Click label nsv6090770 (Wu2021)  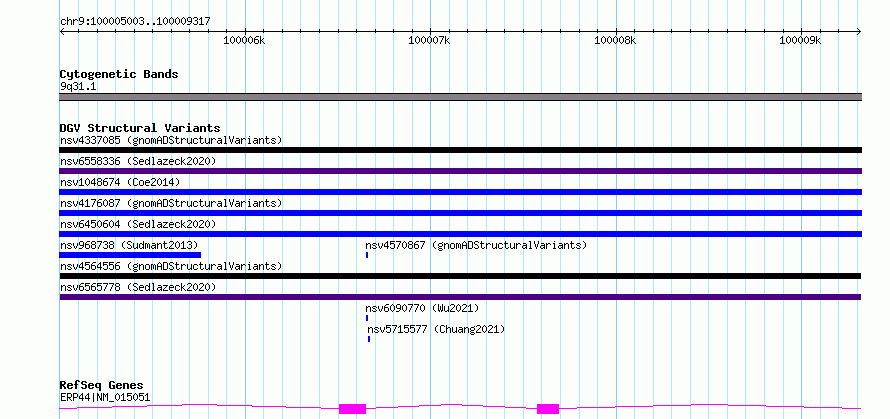coord(422,308)
